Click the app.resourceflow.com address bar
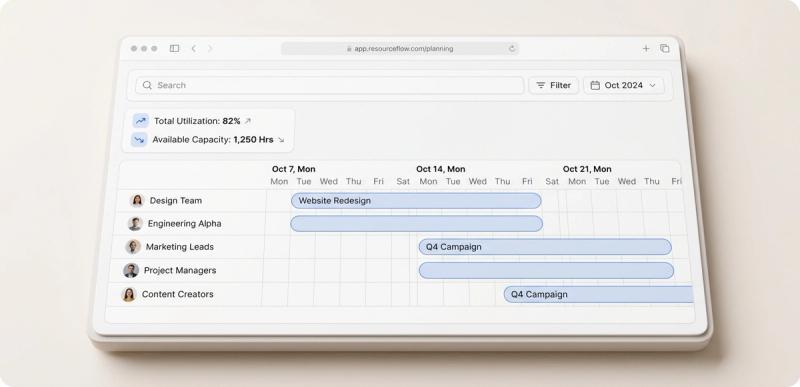800x387 pixels. tap(400, 48)
